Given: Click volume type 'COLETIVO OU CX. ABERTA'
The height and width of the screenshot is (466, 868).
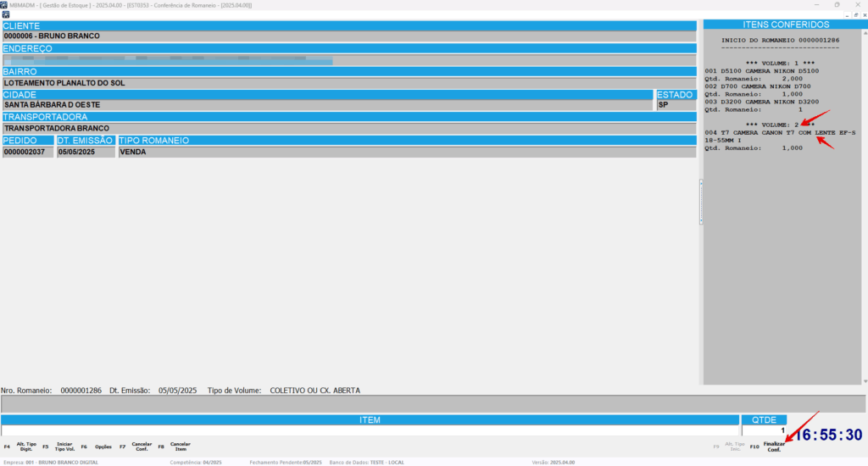Looking at the screenshot, I should 315,391.
